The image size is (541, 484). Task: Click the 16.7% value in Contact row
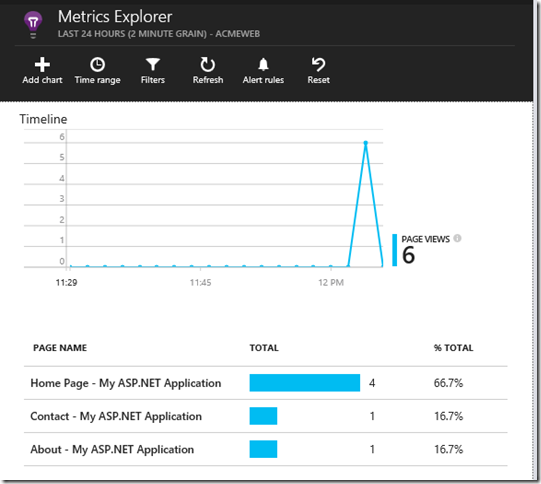click(448, 416)
